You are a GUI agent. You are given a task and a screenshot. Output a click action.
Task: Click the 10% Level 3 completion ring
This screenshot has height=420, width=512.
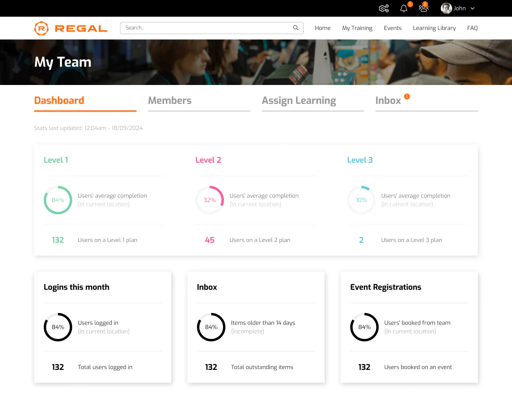click(361, 200)
